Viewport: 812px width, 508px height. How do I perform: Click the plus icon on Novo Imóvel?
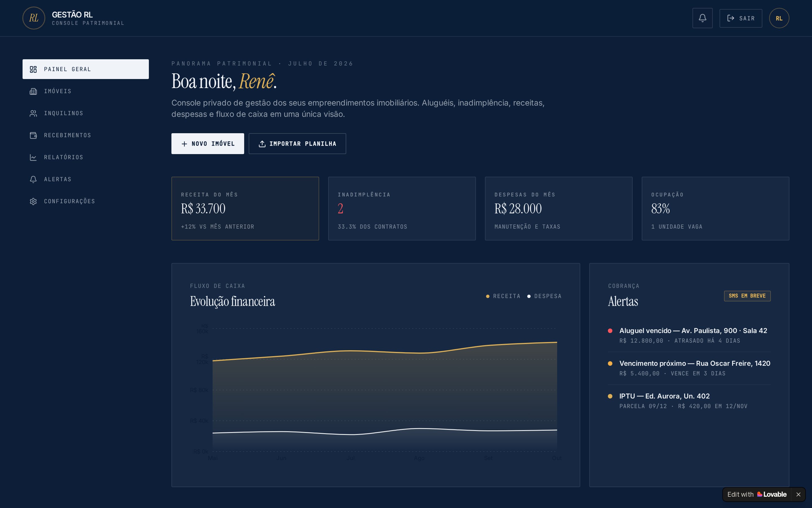(184, 144)
